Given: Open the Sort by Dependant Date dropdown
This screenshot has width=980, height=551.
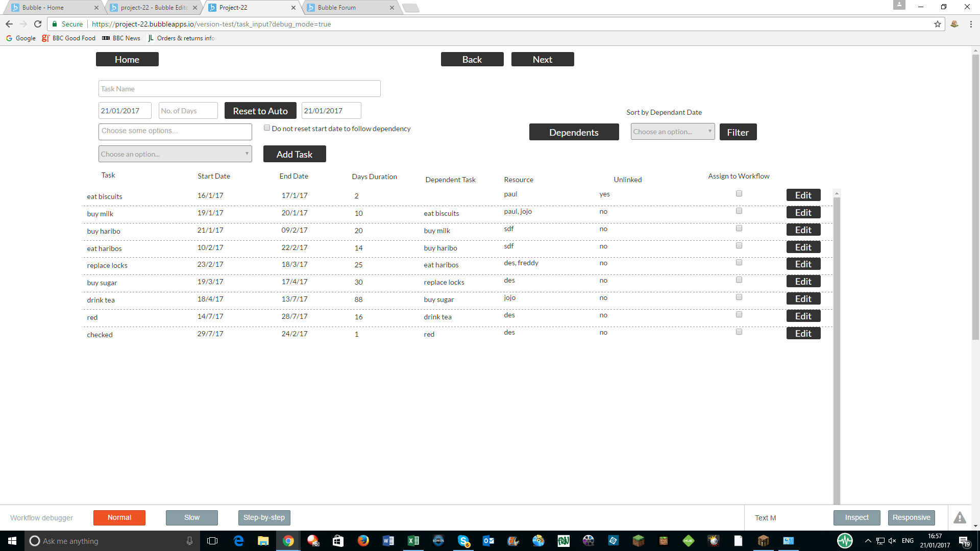Looking at the screenshot, I should coord(672,132).
